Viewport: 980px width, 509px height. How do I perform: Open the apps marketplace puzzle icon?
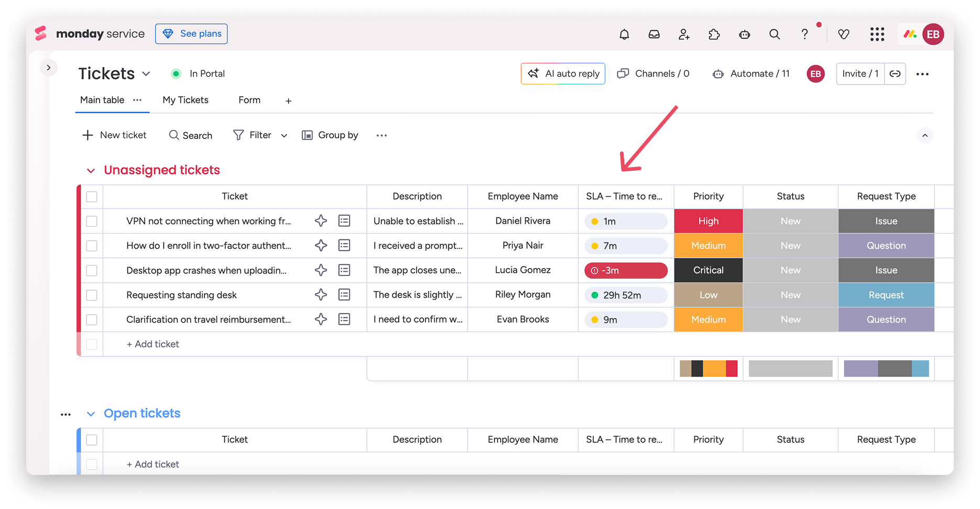click(x=714, y=34)
